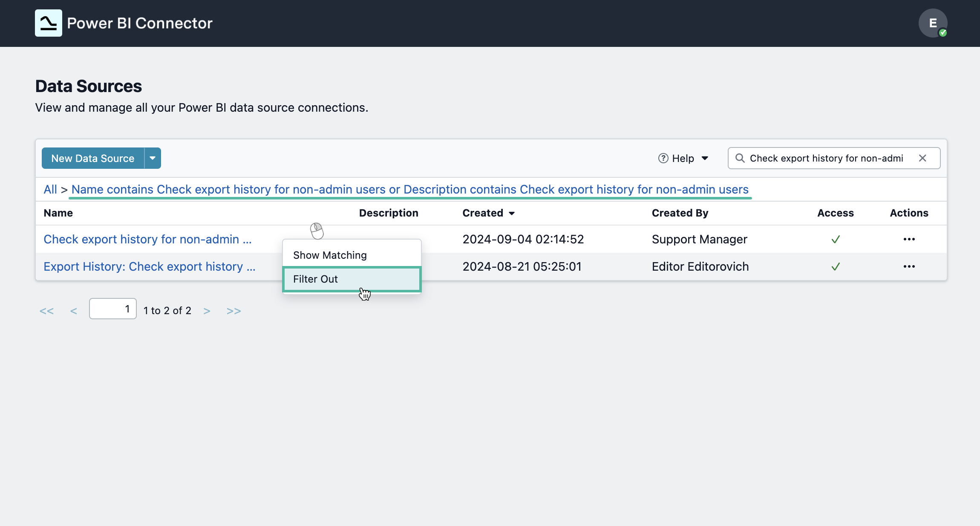Go to the first page with <<

click(x=46, y=311)
